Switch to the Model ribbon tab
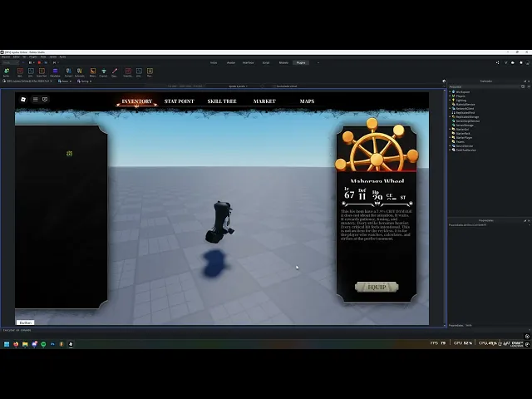Screen dimensions: 532x399 tap(283, 63)
